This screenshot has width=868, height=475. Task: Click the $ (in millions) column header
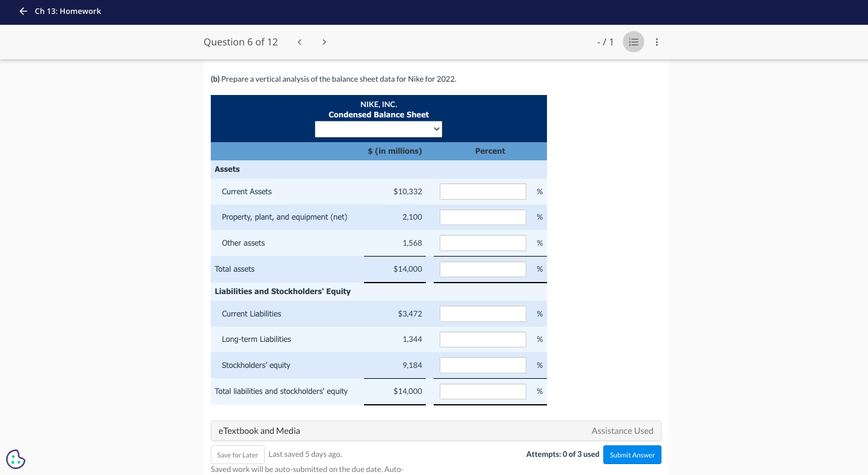point(395,151)
